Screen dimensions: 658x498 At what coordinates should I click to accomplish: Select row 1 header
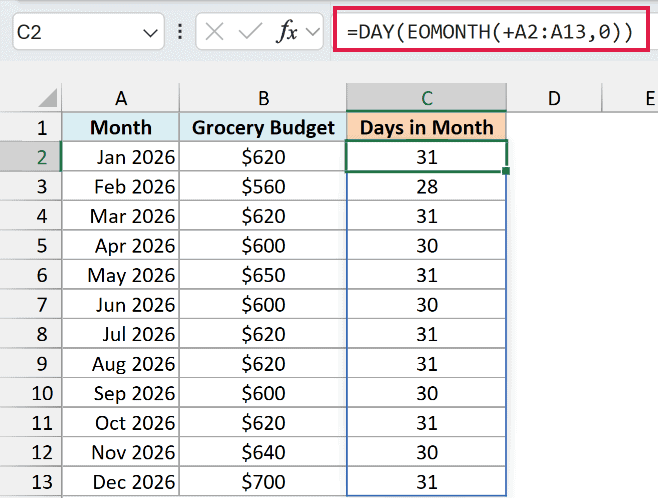31,127
